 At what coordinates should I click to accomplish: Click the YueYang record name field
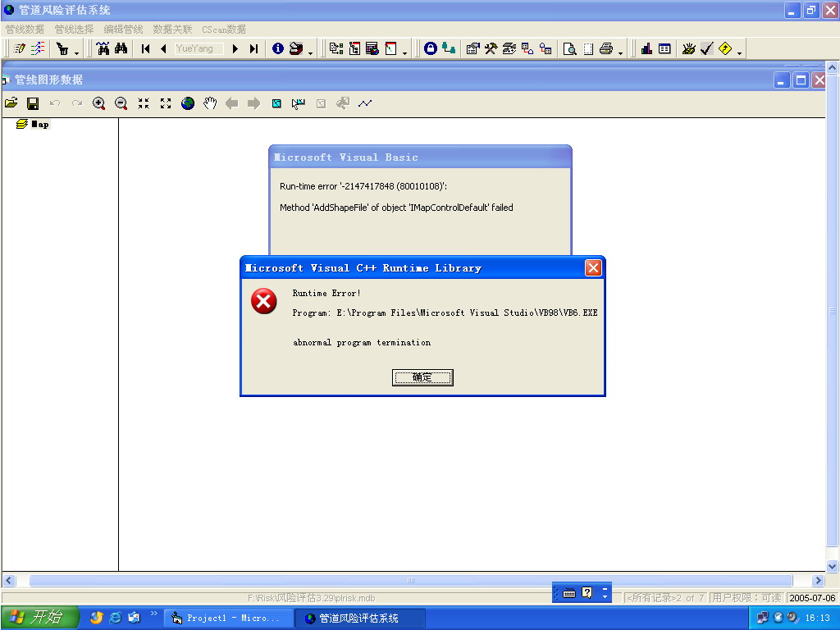[199, 48]
